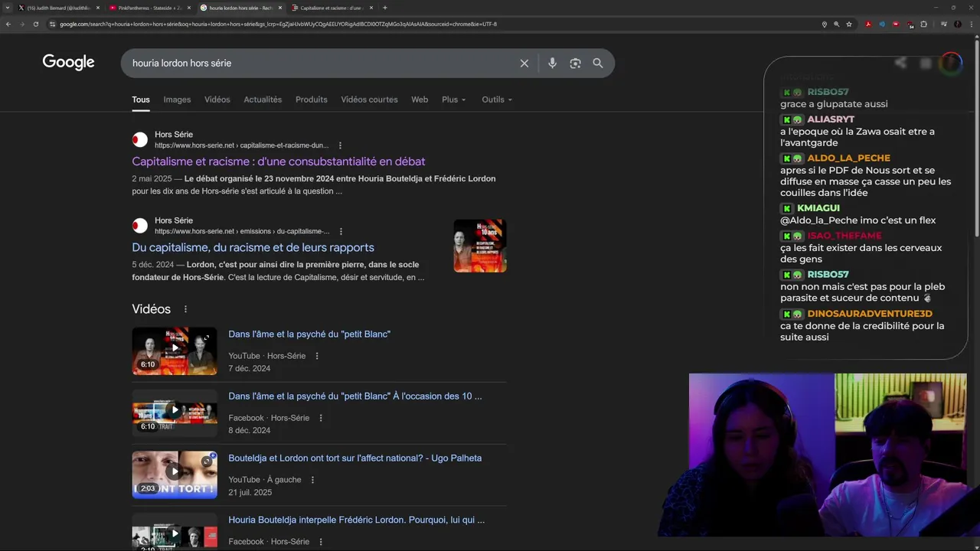Open Facebook video 'À l'occasion des 10 ...'

[x=355, y=396]
